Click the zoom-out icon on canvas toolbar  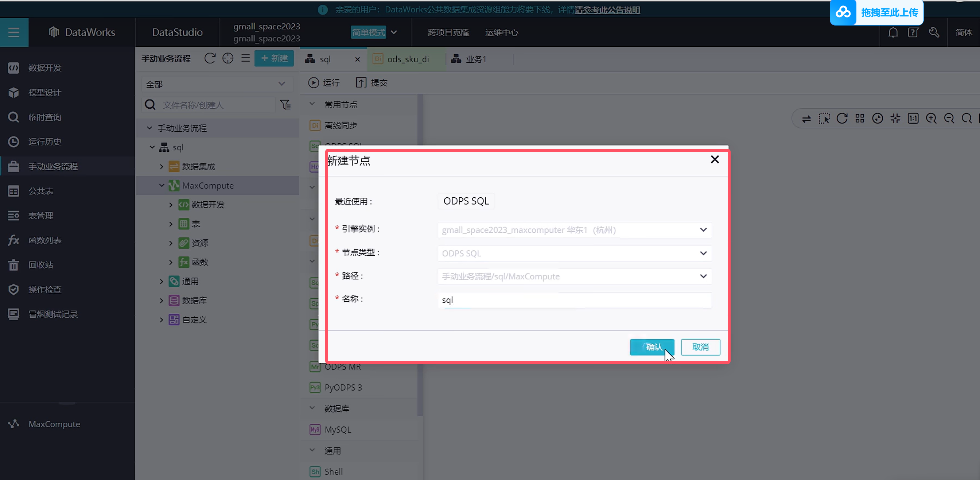(x=949, y=119)
